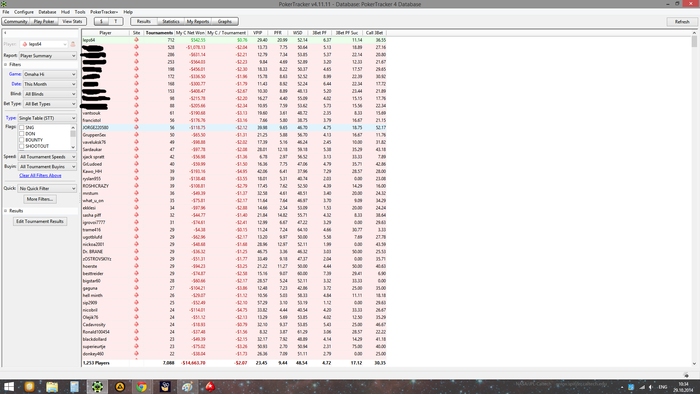Click the main table vertical scrollbar thumb

(x=694, y=41)
